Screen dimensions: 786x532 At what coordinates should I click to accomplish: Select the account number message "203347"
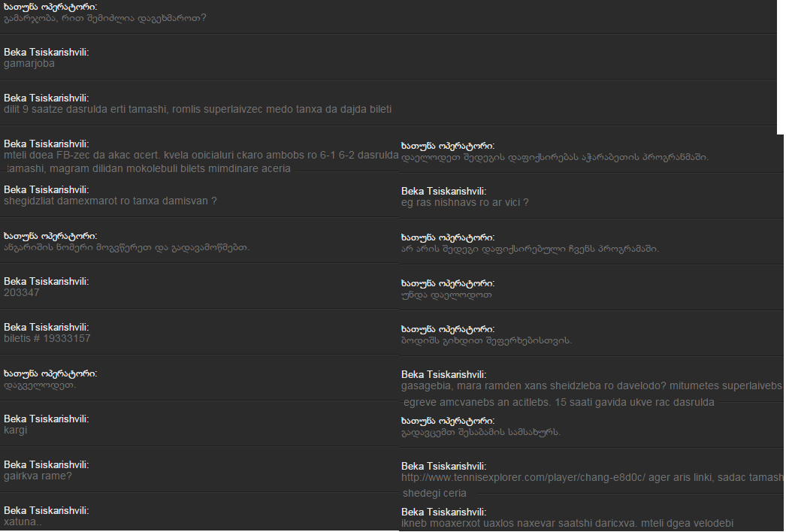click(22, 293)
